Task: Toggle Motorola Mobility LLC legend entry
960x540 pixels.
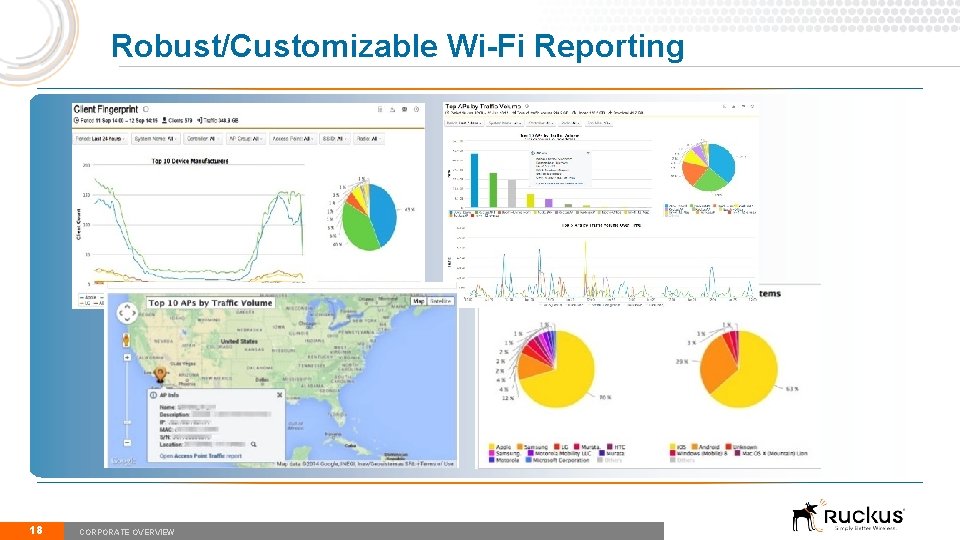Action: pyautogui.click(x=560, y=454)
